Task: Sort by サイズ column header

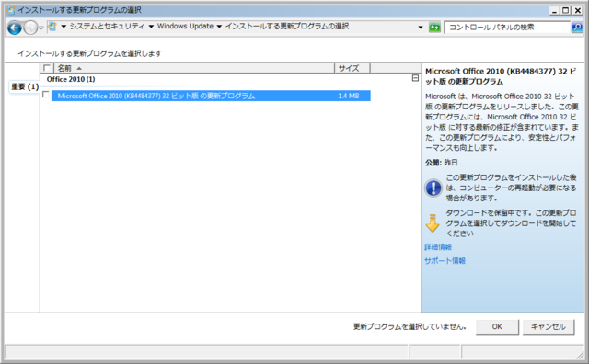Action: point(352,68)
